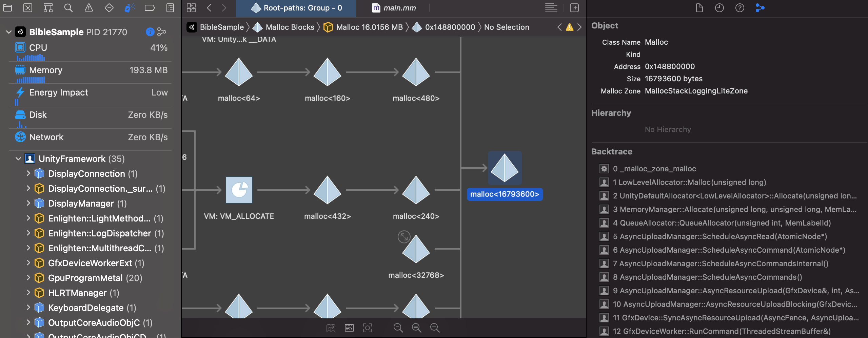
Task: Zoom out using the minus magnifier icon
Action: click(x=399, y=328)
